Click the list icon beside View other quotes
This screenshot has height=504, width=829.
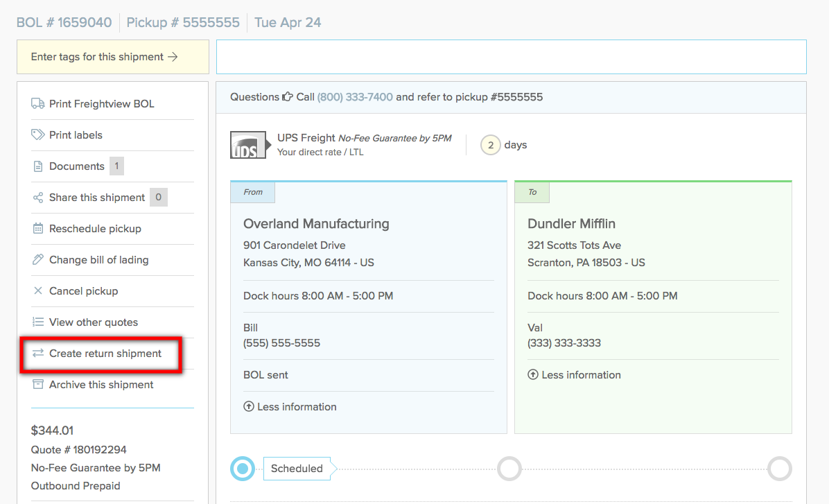tap(37, 322)
